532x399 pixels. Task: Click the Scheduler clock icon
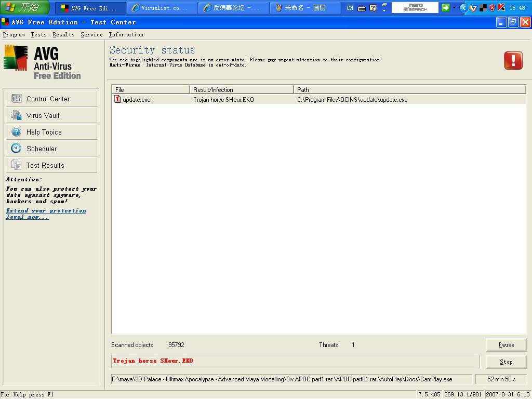(x=16, y=148)
